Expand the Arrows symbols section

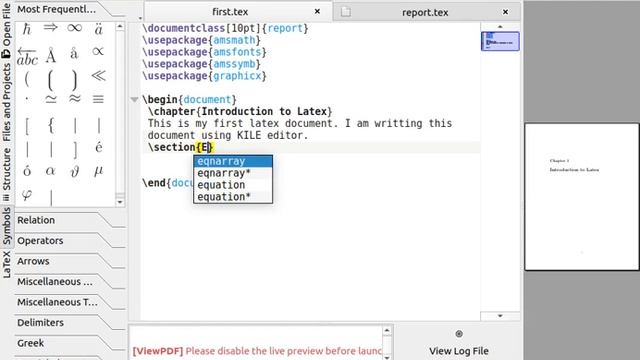pyautogui.click(x=69, y=261)
